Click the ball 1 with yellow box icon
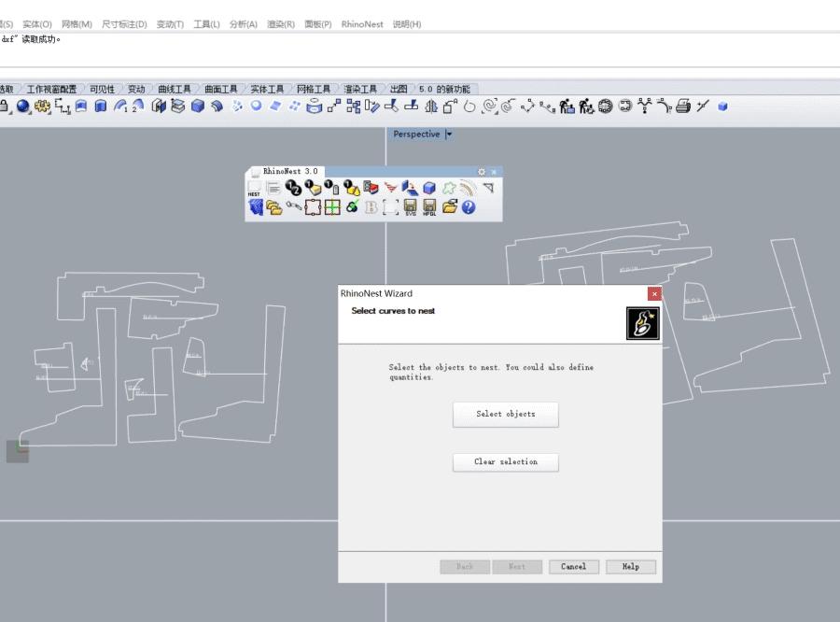This screenshot has height=622, width=840. pos(313,188)
